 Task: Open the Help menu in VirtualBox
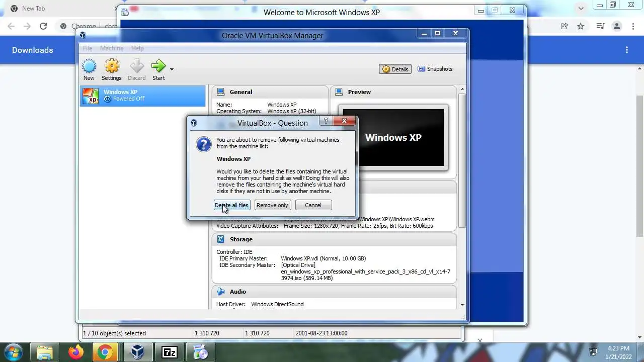tap(137, 48)
